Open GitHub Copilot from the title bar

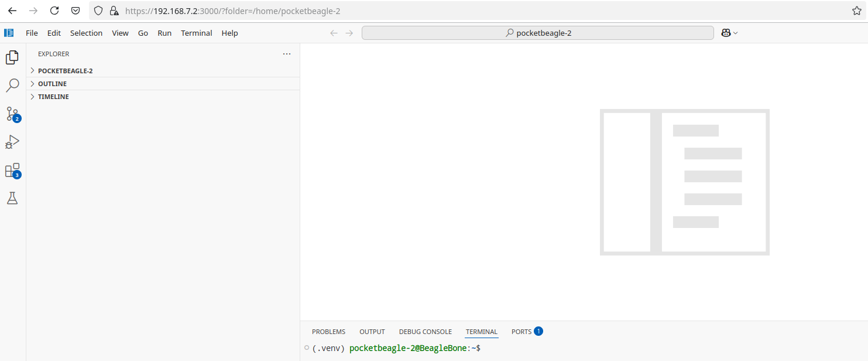[x=726, y=32]
